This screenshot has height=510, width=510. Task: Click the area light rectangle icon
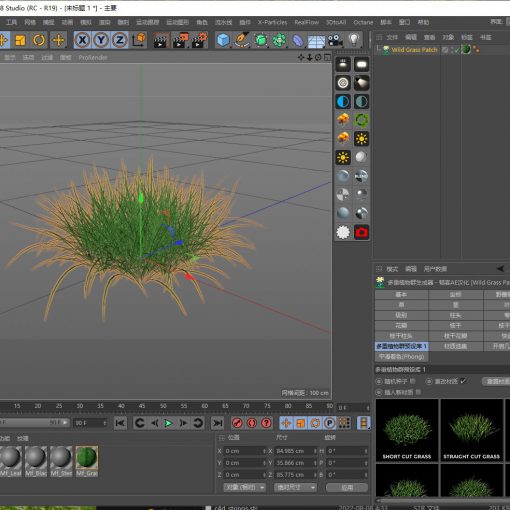pos(361,64)
